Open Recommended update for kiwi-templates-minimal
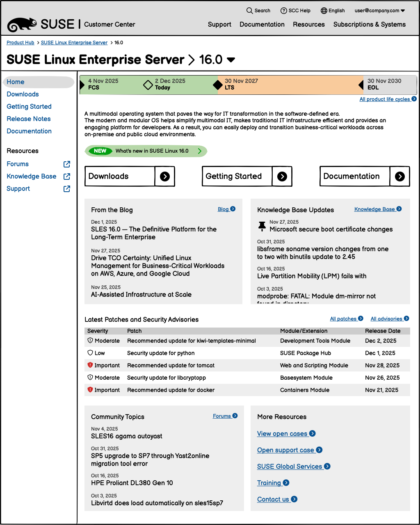Viewport: 420px width, 525px height. coord(192,341)
